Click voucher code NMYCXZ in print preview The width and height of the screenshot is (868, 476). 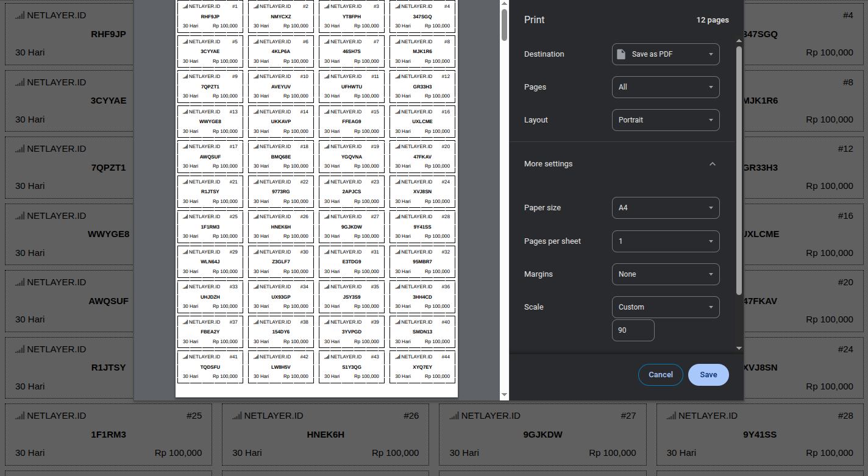[281, 16]
